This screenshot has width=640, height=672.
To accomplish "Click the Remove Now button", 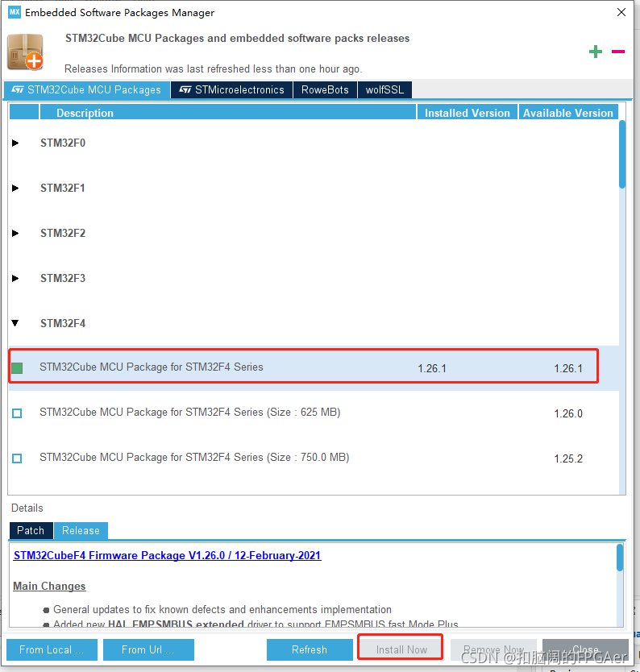I will coord(493,649).
